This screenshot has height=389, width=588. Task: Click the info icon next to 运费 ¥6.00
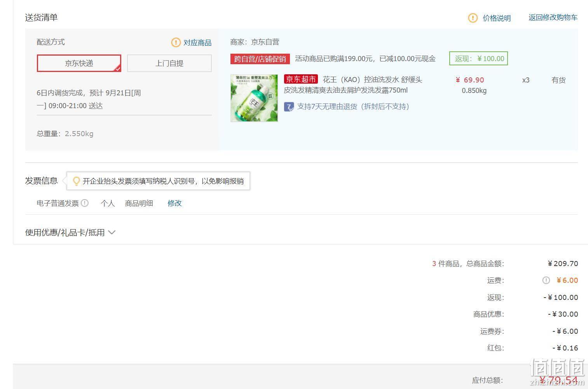pyautogui.click(x=546, y=280)
